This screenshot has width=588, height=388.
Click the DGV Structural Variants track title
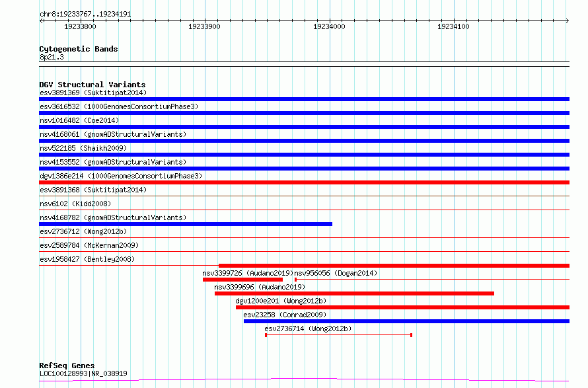92,85
